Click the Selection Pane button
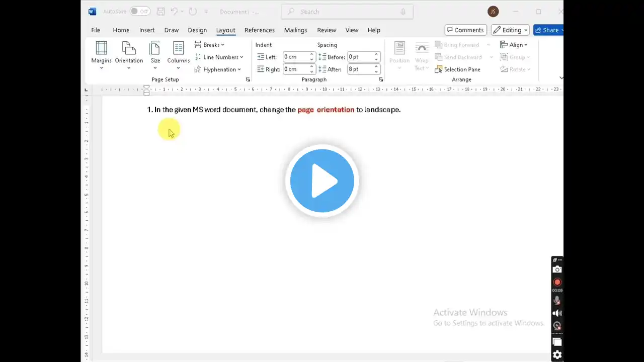The image size is (644, 362). (x=457, y=69)
